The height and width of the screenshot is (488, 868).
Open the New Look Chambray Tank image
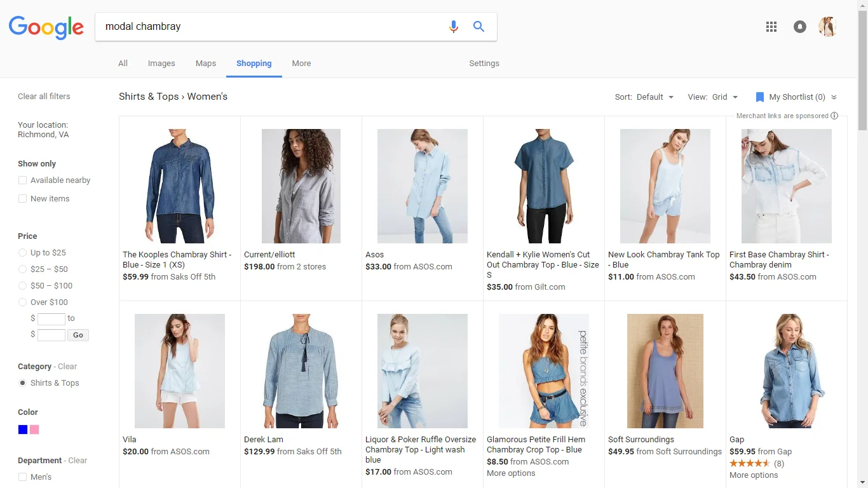tap(665, 186)
